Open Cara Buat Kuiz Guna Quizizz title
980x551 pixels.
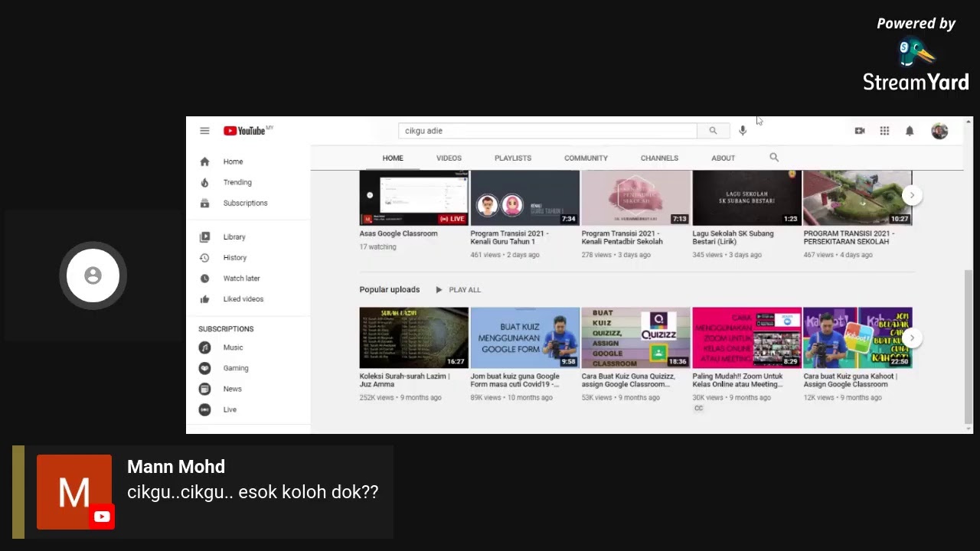(628, 380)
